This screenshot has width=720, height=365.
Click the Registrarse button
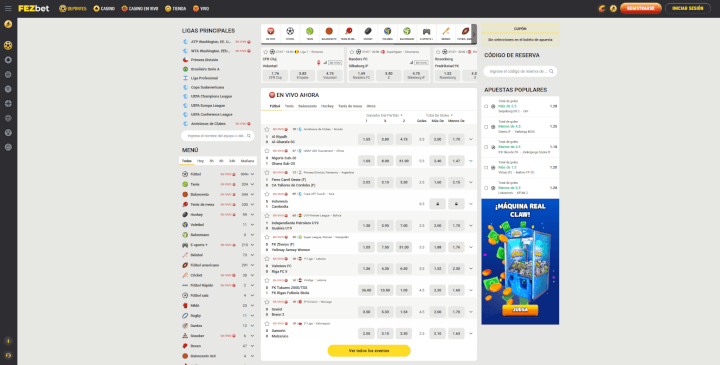point(640,8)
